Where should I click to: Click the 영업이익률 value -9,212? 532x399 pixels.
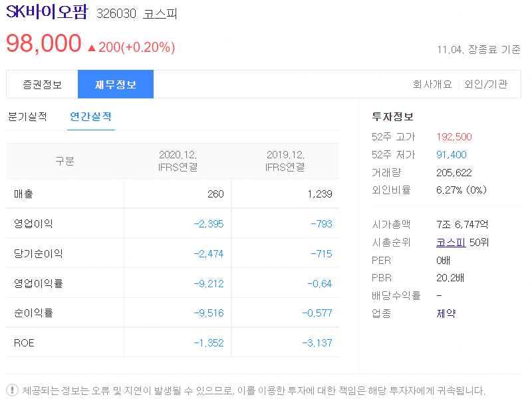click(209, 284)
